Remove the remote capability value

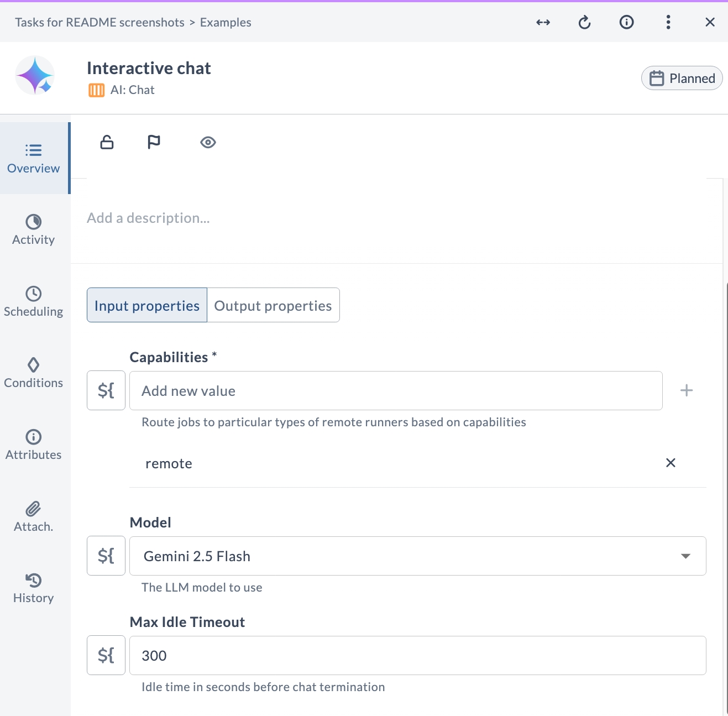(x=671, y=463)
